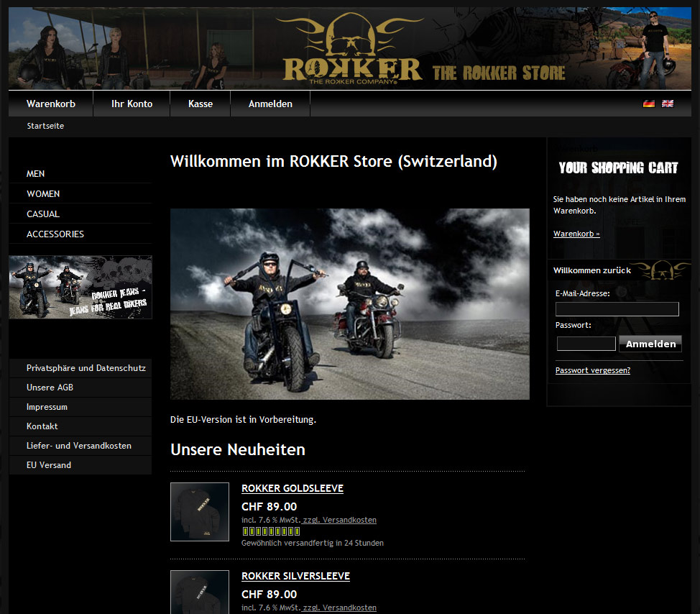The image size is (700, 614).
Task: Click the Rokker Jeans for Real Bikers banner
Action: (80, 287)
